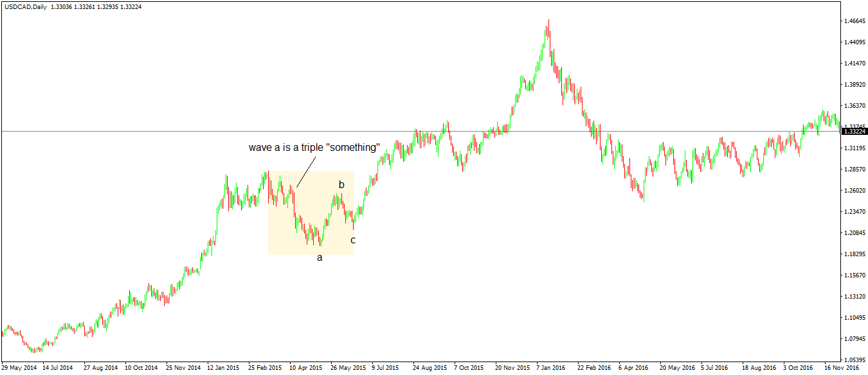Select the wave label 'a' below the box

(x=320, y=258)
